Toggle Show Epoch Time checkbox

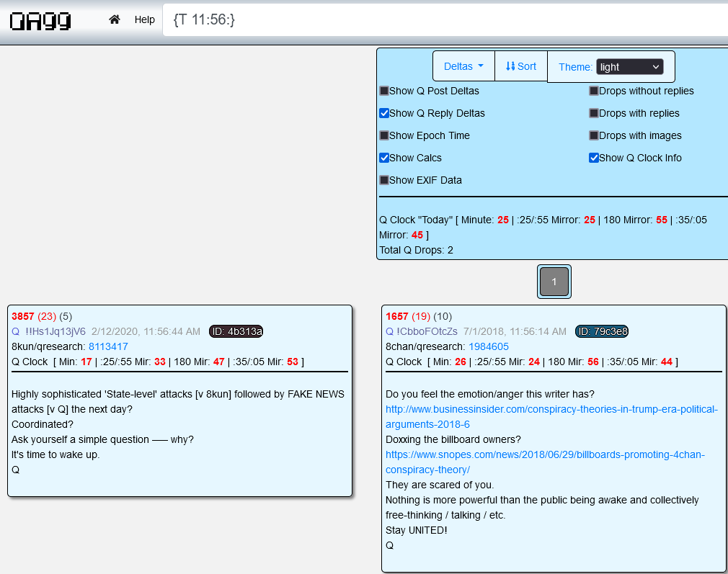point(384,135)
